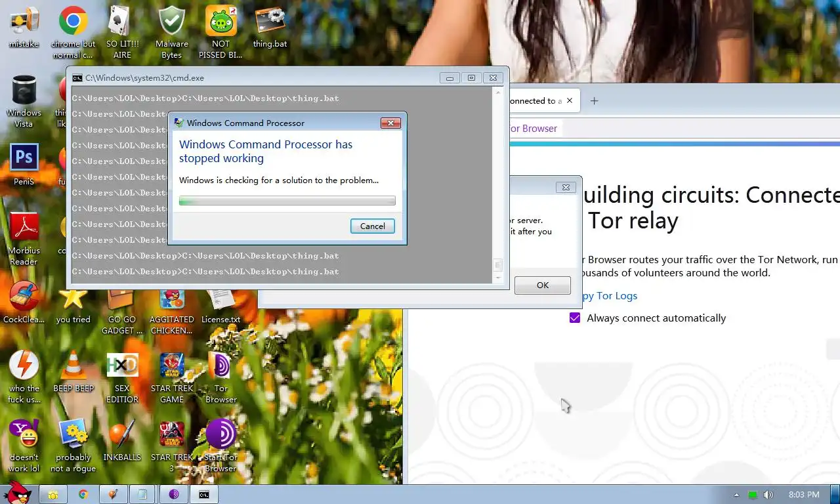Image resolution: width=840 pixels, height=504 pixels.
Task: Open the 'probably not a rogue' icon
Action: tap(73, 446)
